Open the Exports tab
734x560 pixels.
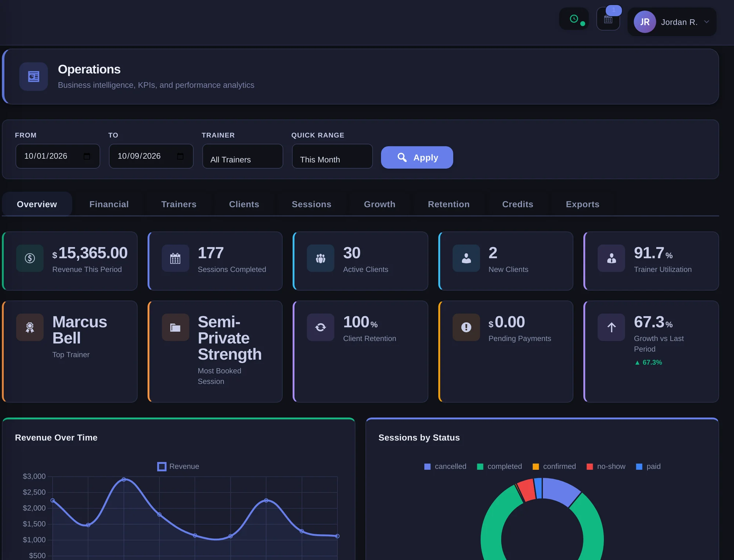coord(582,204)
